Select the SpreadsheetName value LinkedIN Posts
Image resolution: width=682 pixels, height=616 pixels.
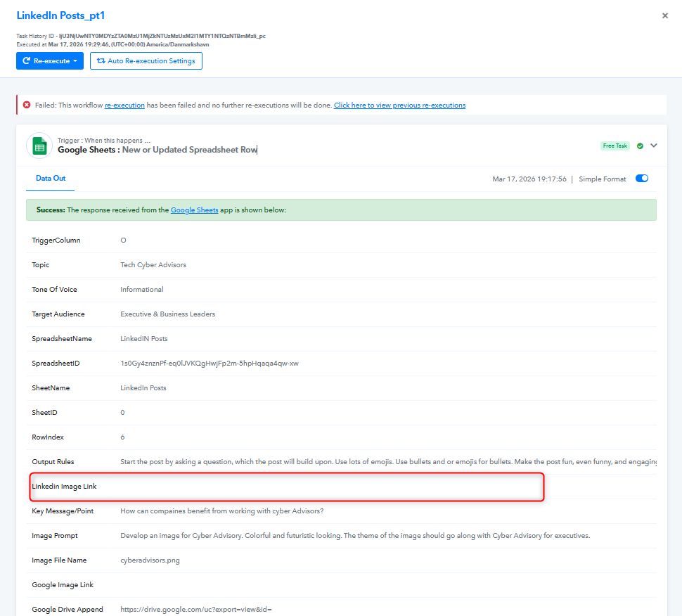coord(144,339)
